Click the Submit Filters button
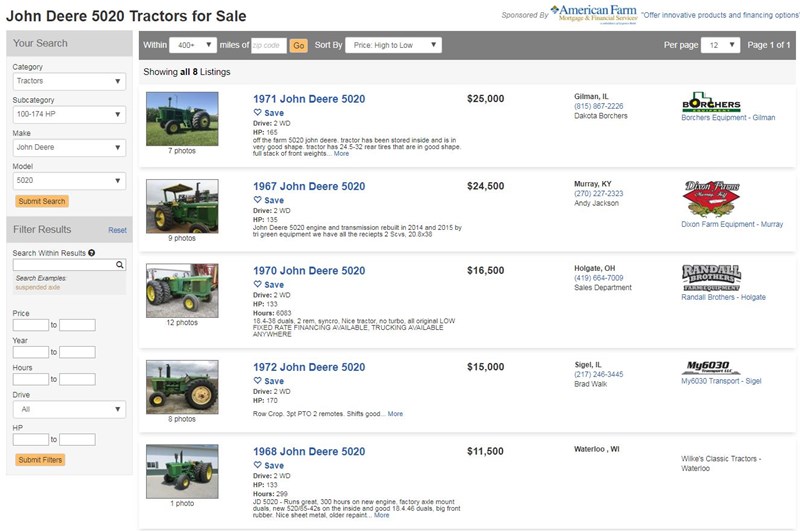 point(40,460)
